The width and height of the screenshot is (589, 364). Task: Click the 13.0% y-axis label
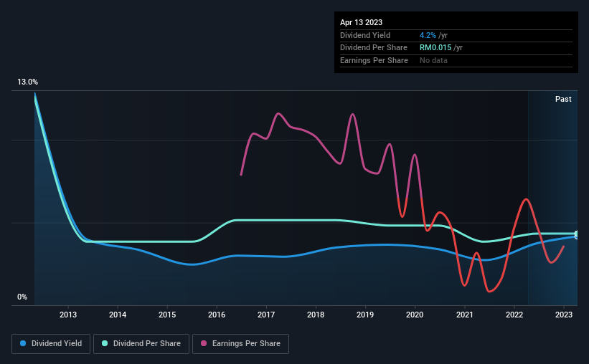(x=27, y=82)
